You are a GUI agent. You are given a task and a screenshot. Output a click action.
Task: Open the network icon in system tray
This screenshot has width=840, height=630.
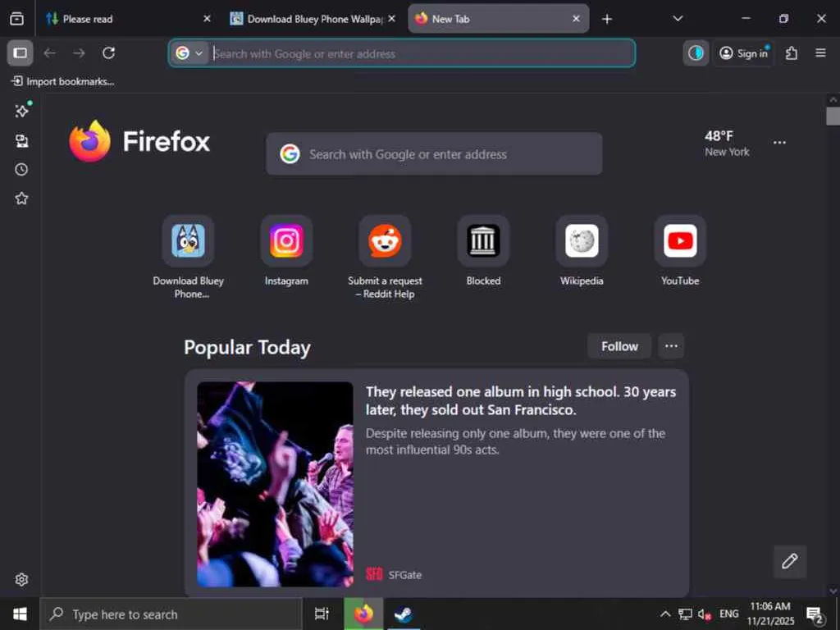[685, 614]
